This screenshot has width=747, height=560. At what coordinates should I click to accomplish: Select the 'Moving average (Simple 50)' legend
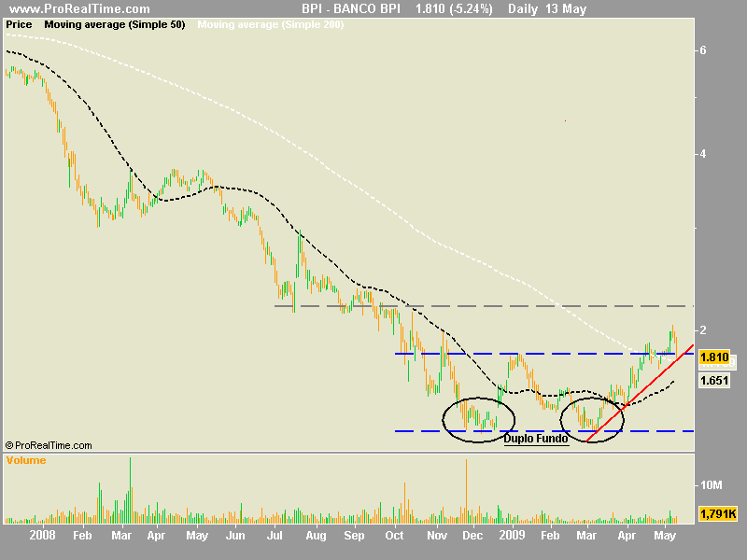pyautogui.click(x=115, y=25)
